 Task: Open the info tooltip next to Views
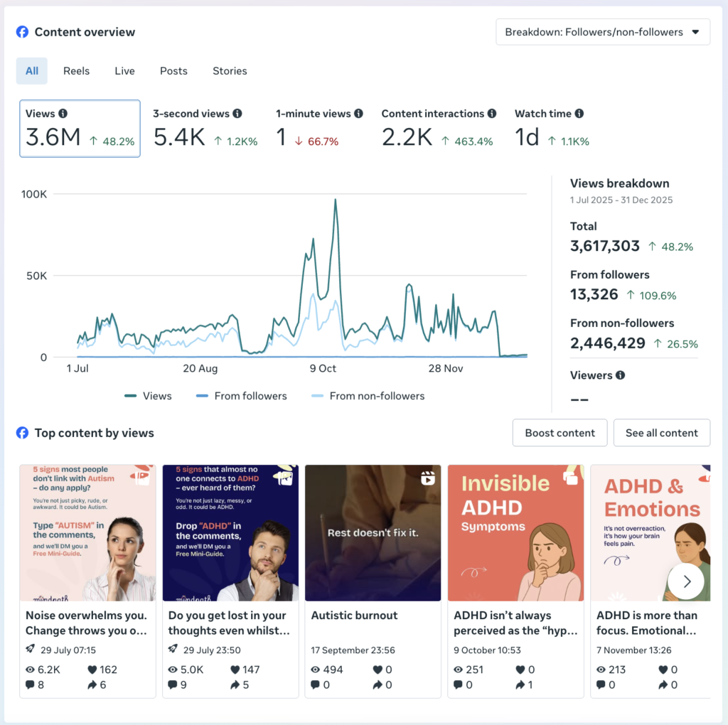point(65,113)
